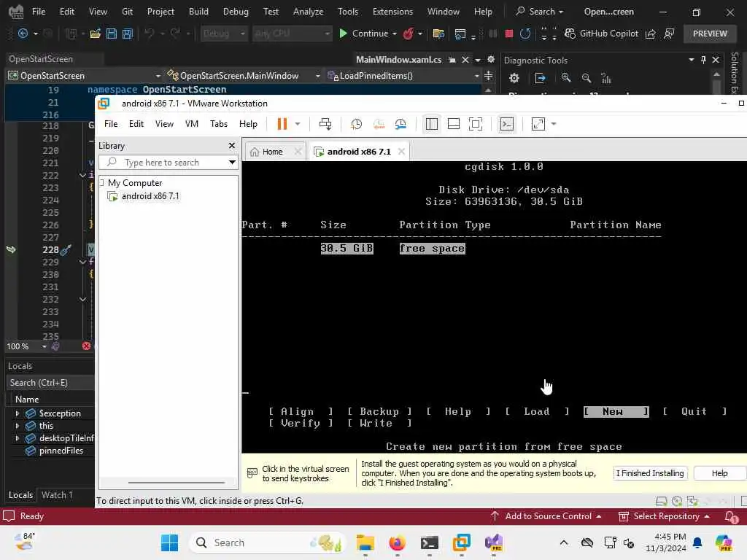Toggle the thumbnail bar icon in VMware toolbar
The image size is (747, 560).
454,124
